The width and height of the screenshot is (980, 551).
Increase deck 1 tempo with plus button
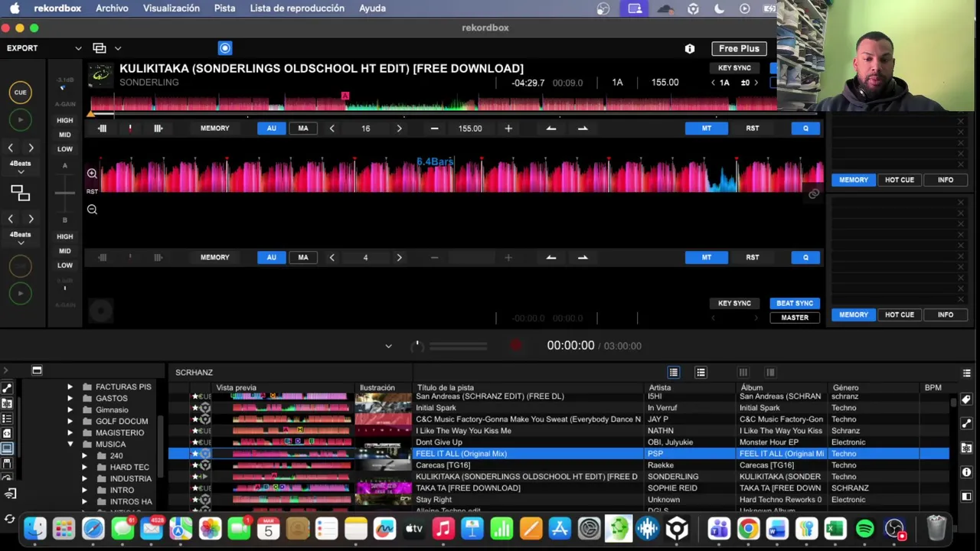pyautogui.click(x=508, y=129)
